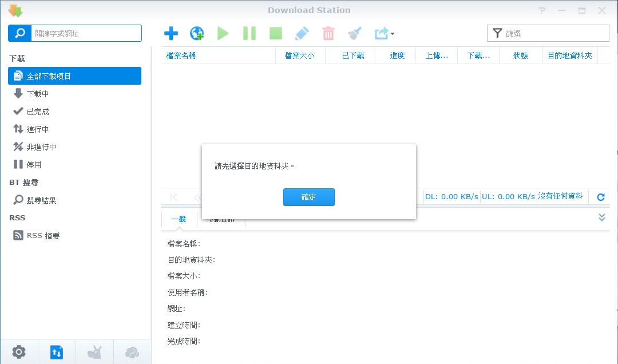Click the green Resume play icon
The width and height of the screenshot is (618, 364).
tap(223, 34)
